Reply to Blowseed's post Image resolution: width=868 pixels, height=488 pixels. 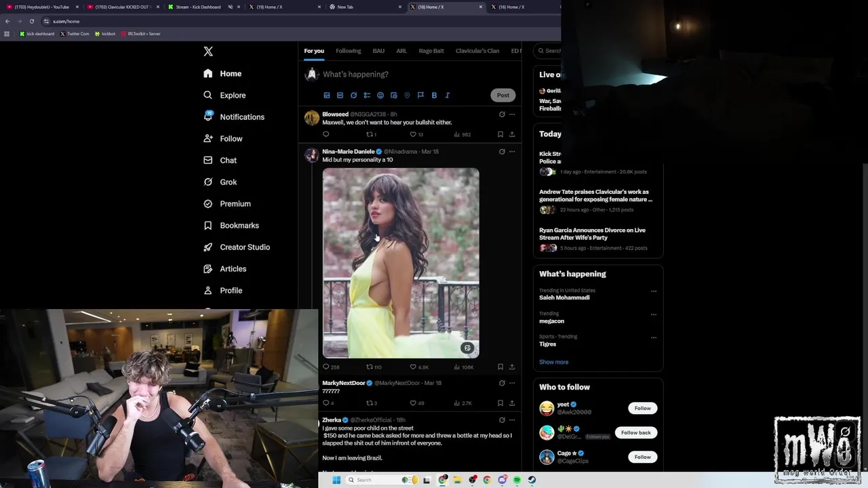pyautogui.click(x=326, y=134)
